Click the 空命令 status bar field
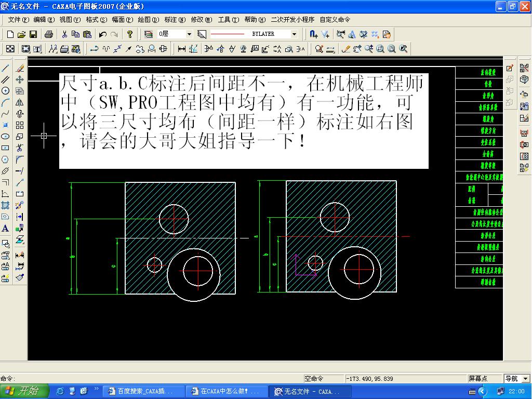 [323, 378]
